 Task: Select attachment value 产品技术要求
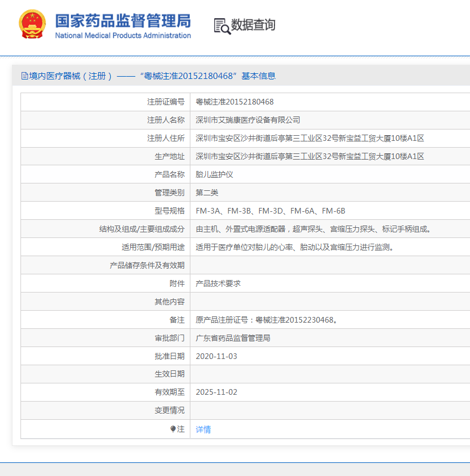click(218, 283)
